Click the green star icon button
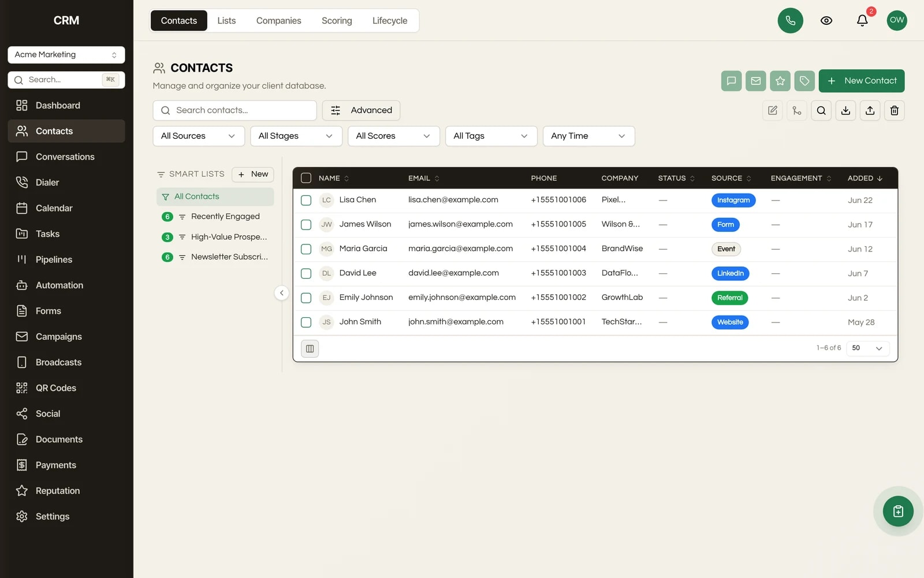 (780, 81)
